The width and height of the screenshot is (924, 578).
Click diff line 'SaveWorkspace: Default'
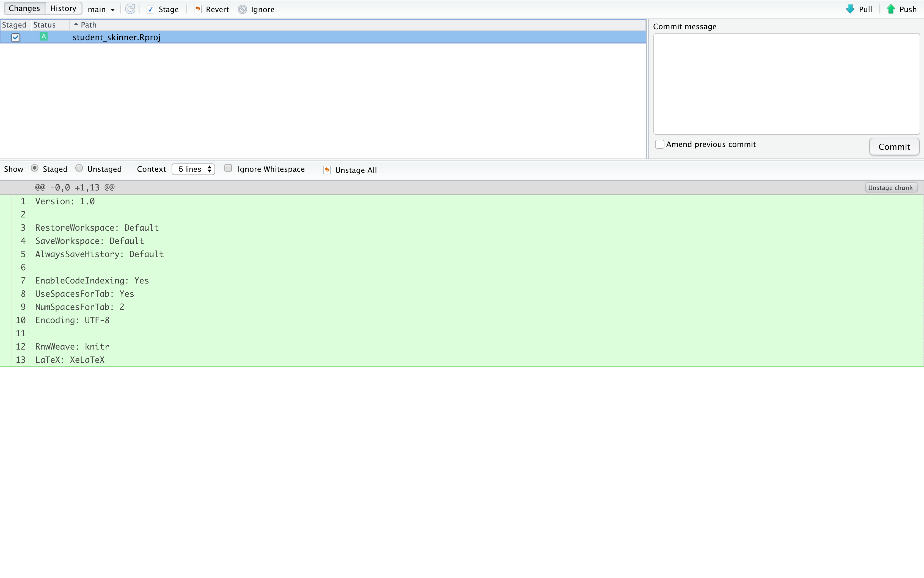tap(90, 241)
